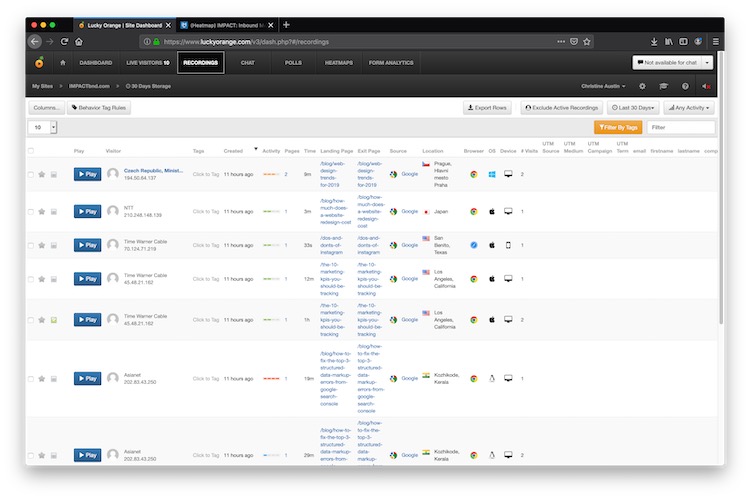This screenshot has height=499, width=750.
Task: Open chat availability dropdown arrow
Action: click(707, 63)
